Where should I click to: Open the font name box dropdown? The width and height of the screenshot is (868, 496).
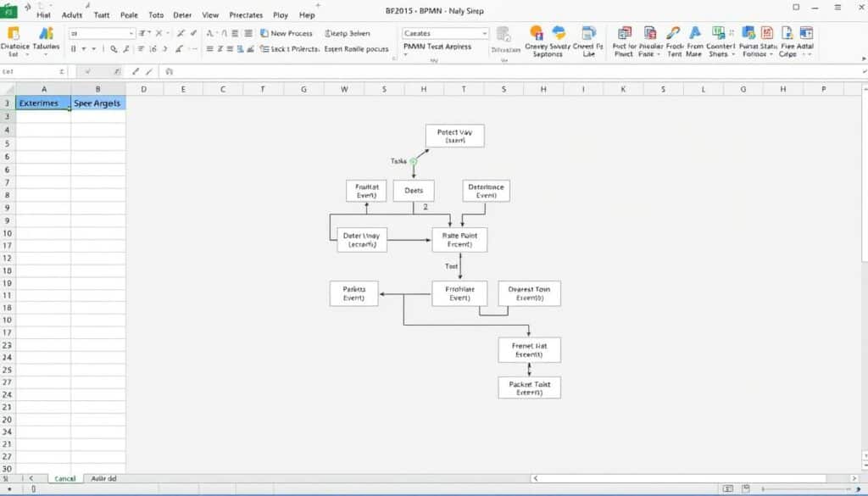click(x=131, y=33)
